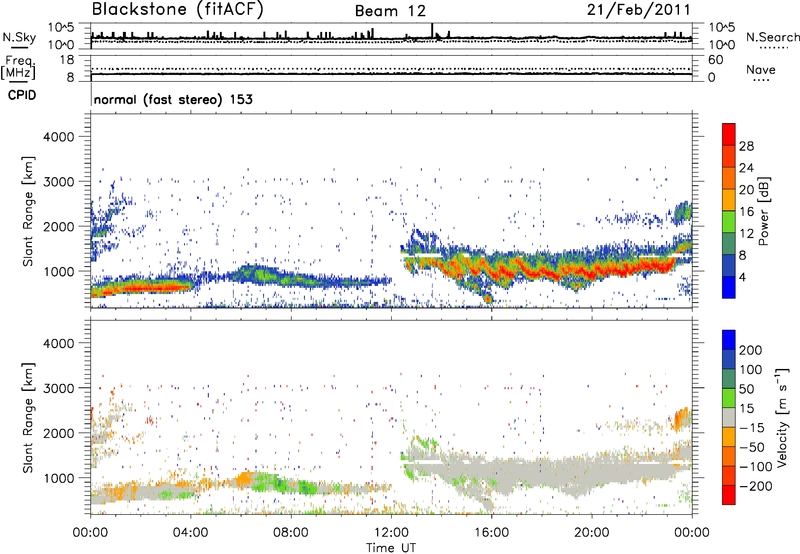Click the "CPID" row label

22,95
